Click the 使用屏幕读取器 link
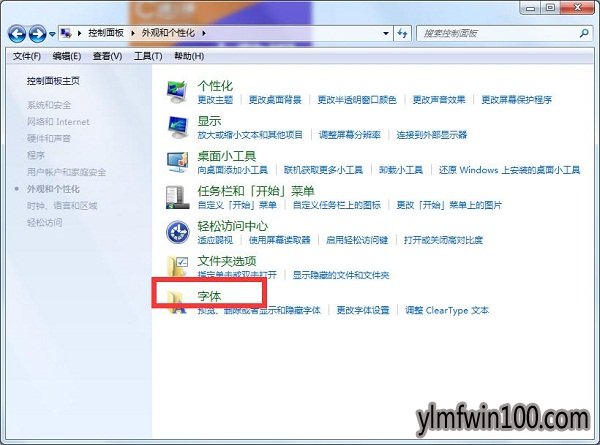 point(279,240)
